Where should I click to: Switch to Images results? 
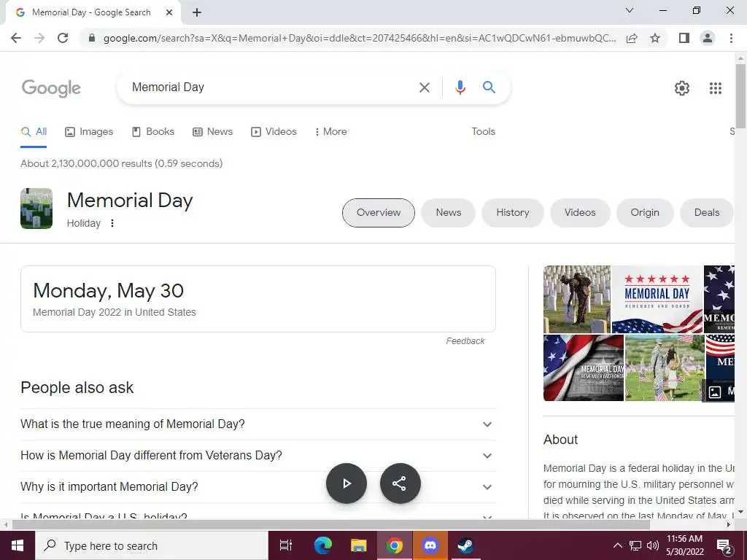click(x=89, y=132)
